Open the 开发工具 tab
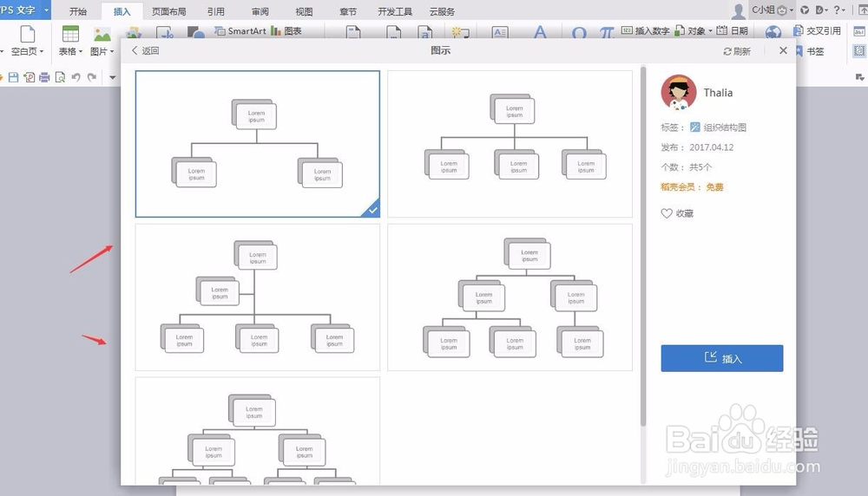 [x=395, y=11]
